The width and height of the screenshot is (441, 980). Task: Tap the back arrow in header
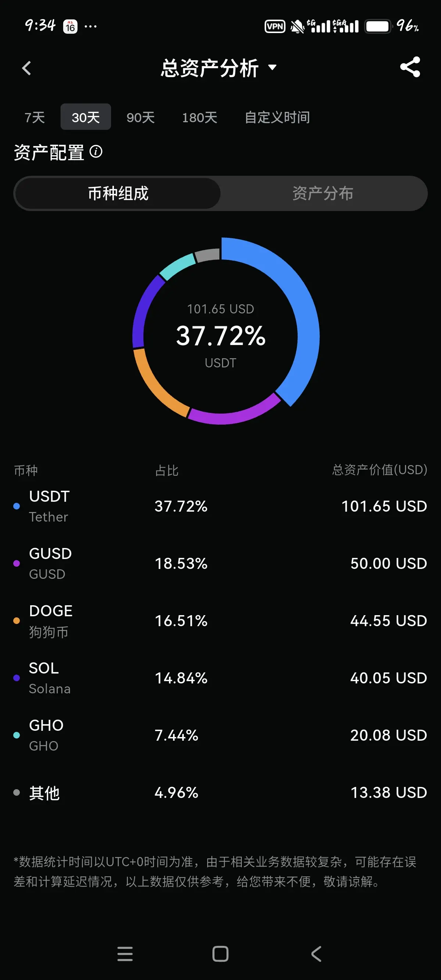click(x=26, y=69)
